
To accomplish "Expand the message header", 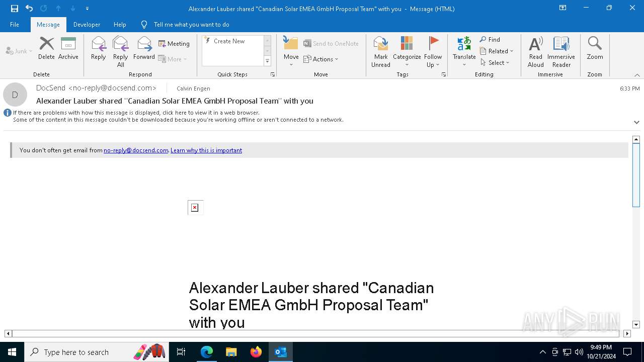I will pos(636,122).
